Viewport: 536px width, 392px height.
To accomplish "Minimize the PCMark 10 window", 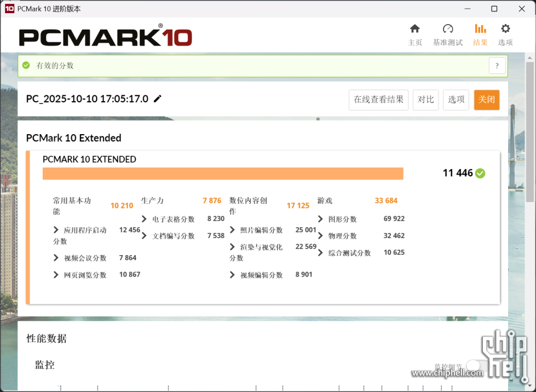I will 468,9.
